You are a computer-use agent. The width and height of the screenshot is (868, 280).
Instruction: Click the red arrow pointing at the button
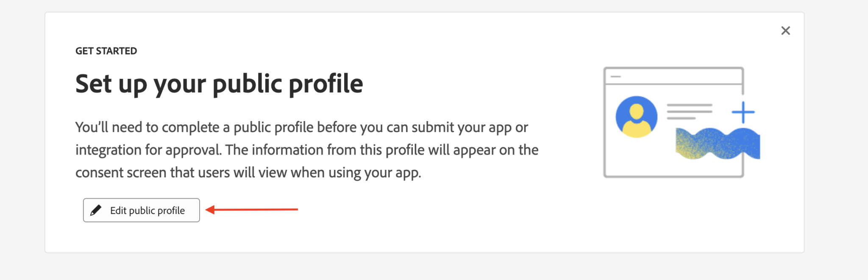point(252,209)
